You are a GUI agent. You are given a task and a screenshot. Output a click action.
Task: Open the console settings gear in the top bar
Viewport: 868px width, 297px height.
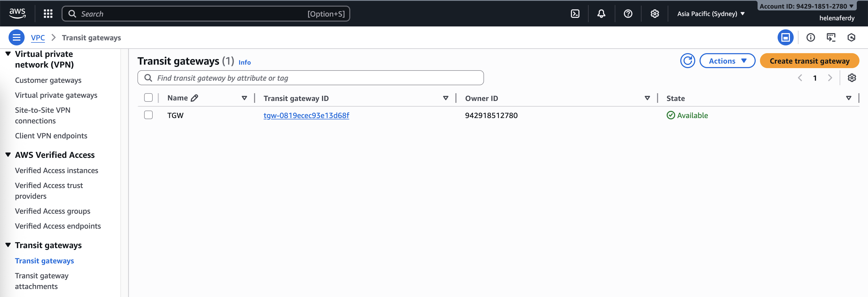click(654, 14)
